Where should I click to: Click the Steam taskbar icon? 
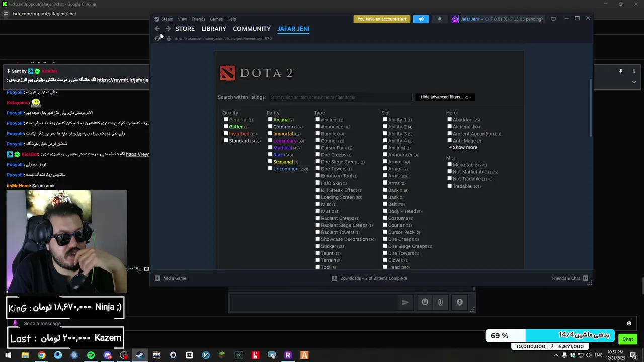coord(140,355)
